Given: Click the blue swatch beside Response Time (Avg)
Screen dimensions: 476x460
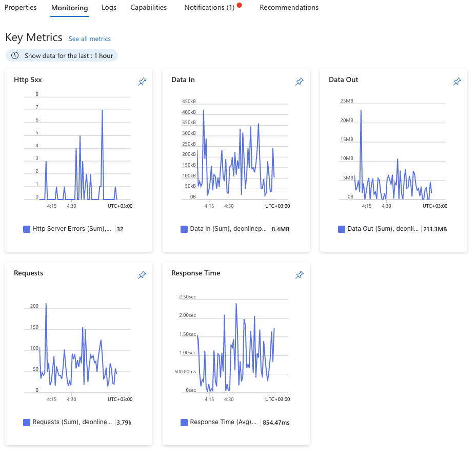Looking at the screenshot, I should [x=184, y=422].
